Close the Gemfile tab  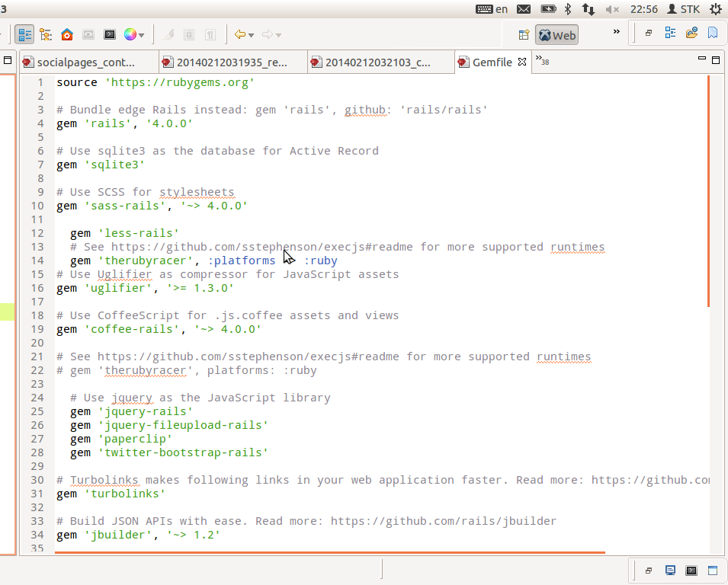[522, 62]
